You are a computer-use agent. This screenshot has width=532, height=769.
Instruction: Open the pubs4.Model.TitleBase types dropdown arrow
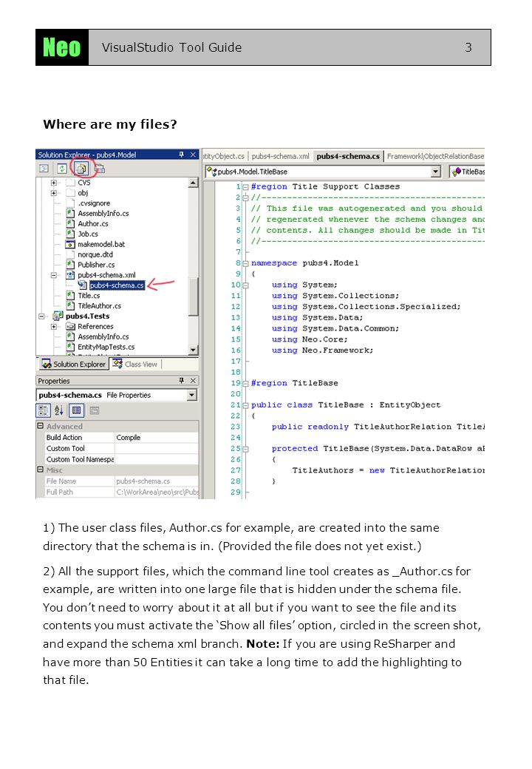(x=436, y=172)
